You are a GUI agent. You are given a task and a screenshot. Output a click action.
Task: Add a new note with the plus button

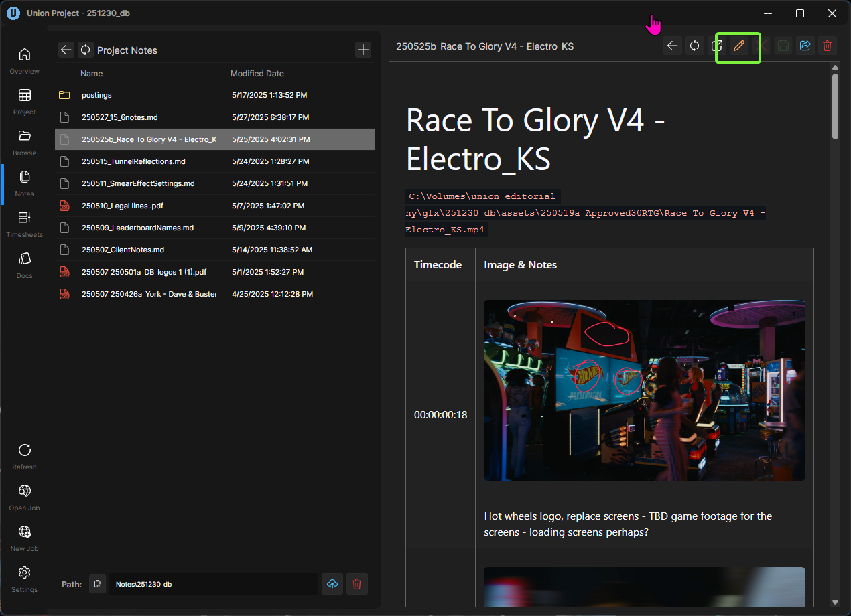[363, 50]
